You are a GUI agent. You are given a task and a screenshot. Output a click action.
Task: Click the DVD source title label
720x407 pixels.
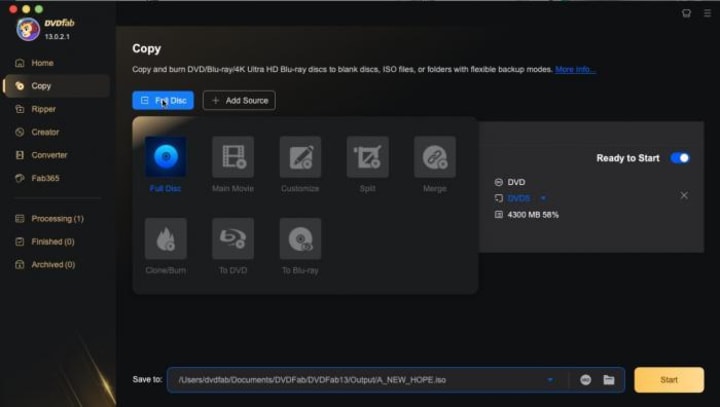coord(516,182)
